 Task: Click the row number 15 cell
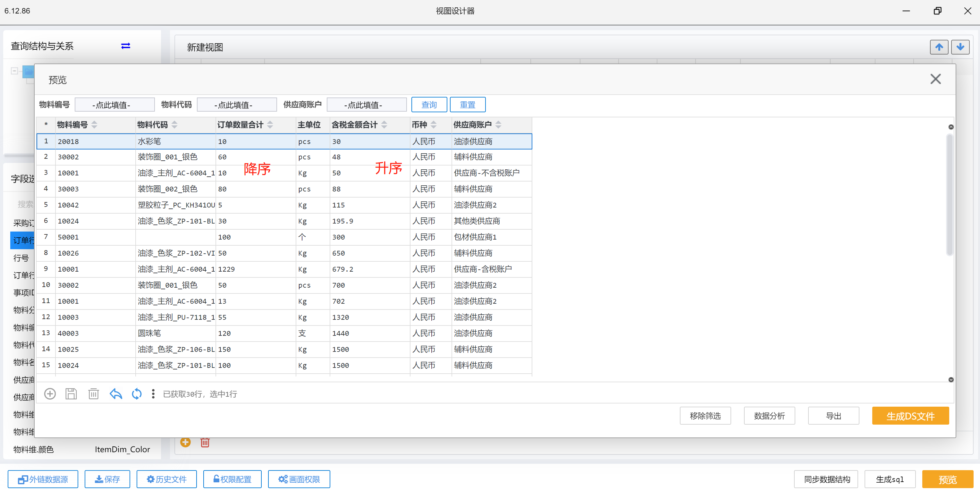click(x=46, y=365)
